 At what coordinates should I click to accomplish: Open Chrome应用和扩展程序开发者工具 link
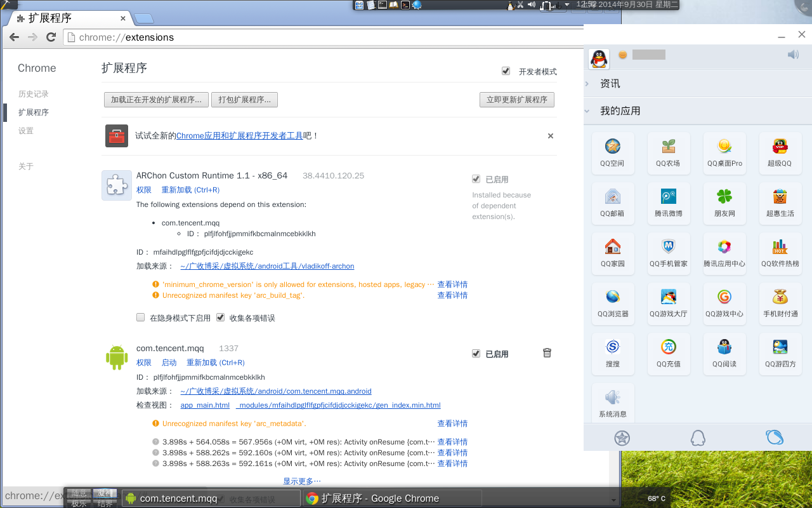pos(239,135)
